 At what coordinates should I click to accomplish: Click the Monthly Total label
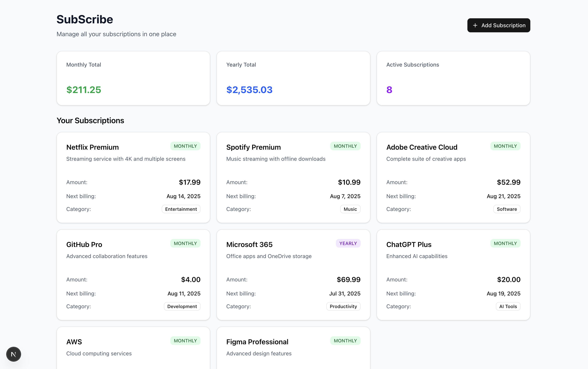84,65
